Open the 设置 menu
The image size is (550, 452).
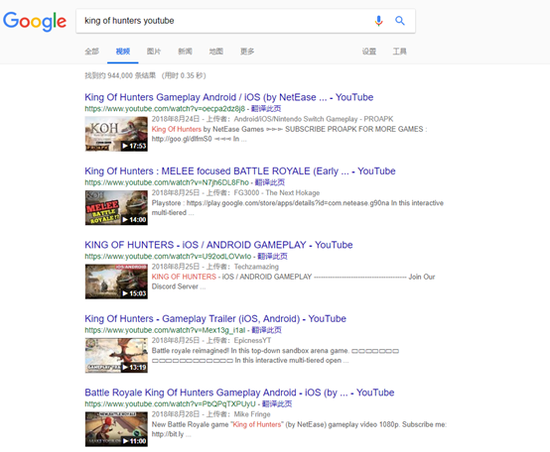click(369, 52)
